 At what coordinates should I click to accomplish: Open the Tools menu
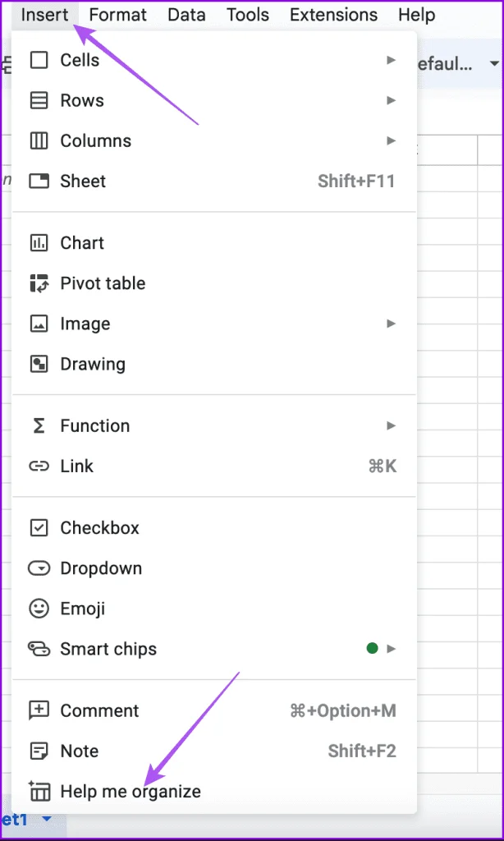[x=248, y=15]
